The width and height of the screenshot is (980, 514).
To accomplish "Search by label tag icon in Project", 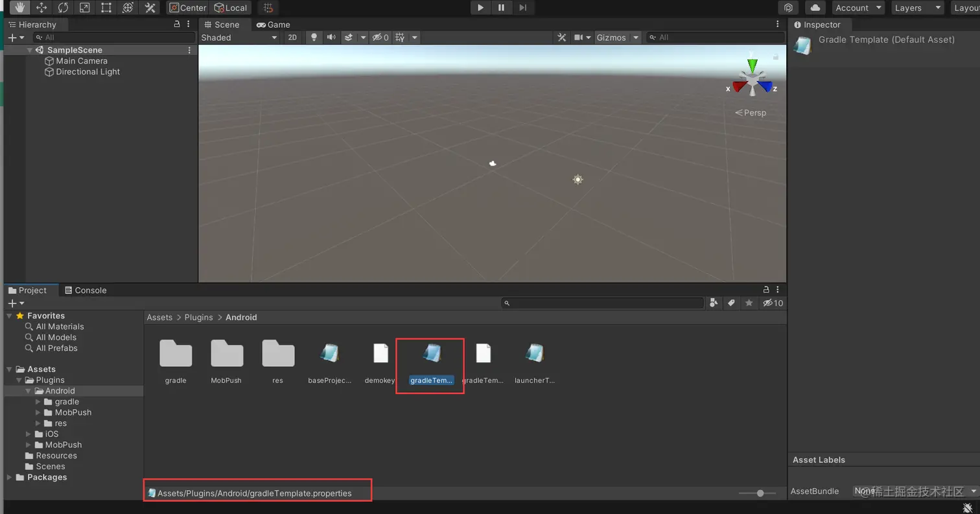I will pos(731,303).
